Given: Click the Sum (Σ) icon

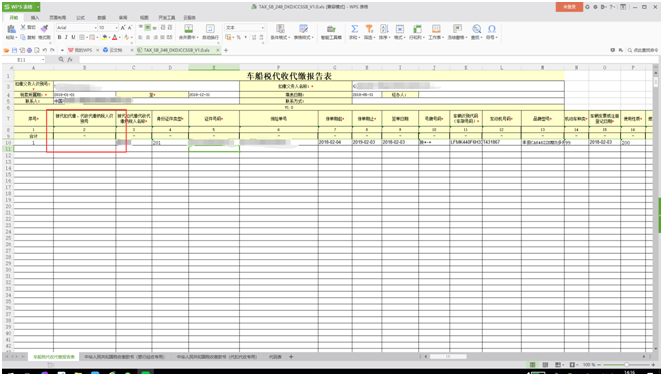Looking at the screenshot, I should [x=354, y=29].
